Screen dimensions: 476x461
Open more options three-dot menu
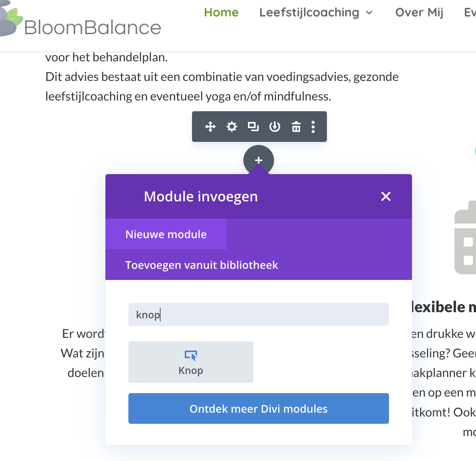(x=313, y=127)
